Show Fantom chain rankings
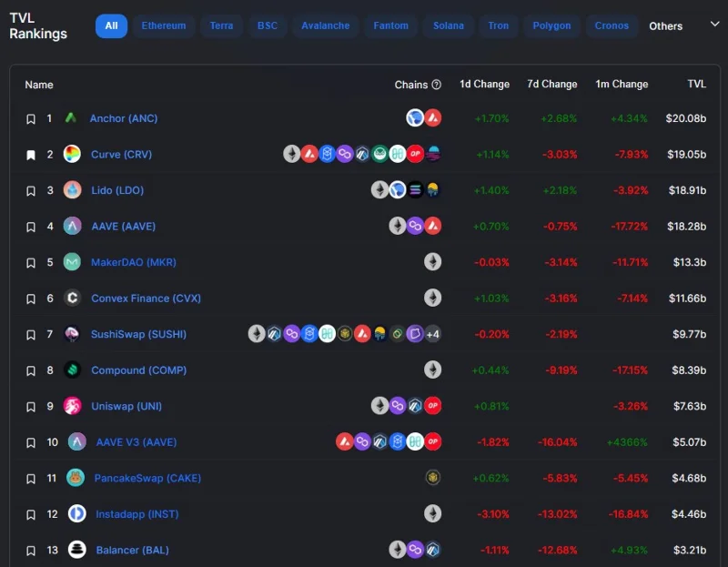 [x=391, y=26]
